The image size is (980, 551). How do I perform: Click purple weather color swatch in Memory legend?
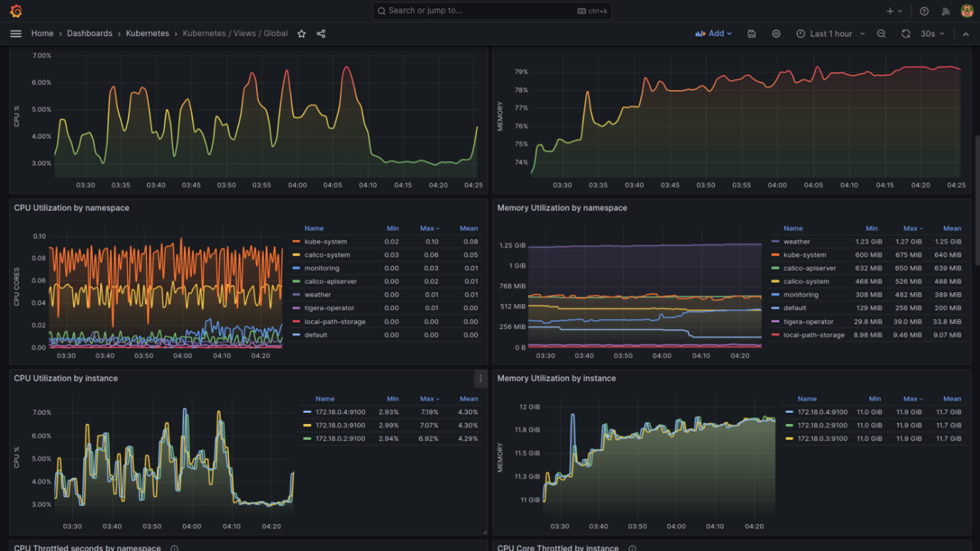776,242
